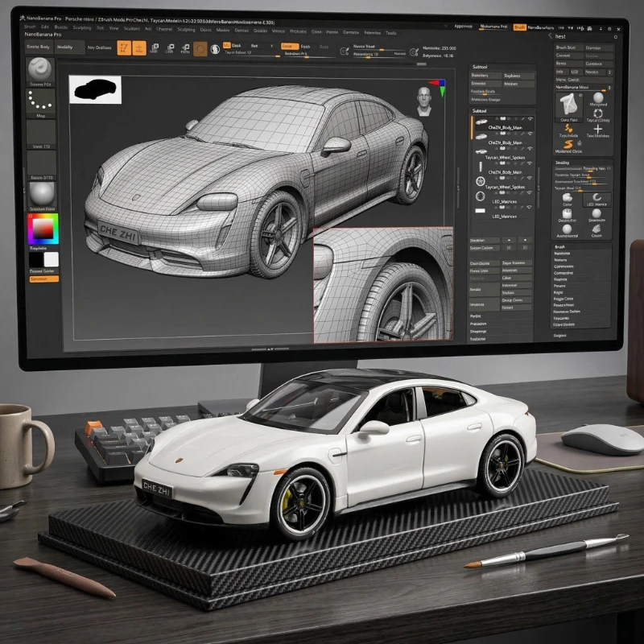The image size is (644, 644).
Task: Select the TaycanDrewy ring tool icon
Action: 598,114
